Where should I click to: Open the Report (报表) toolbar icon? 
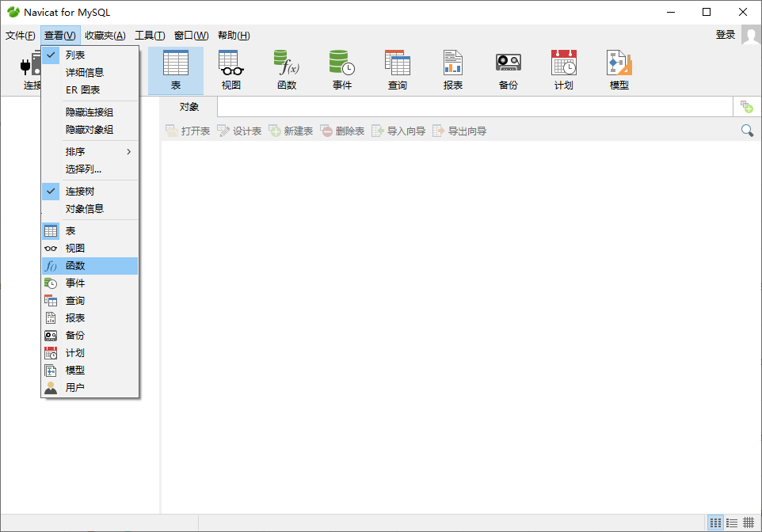click(453, 70)
